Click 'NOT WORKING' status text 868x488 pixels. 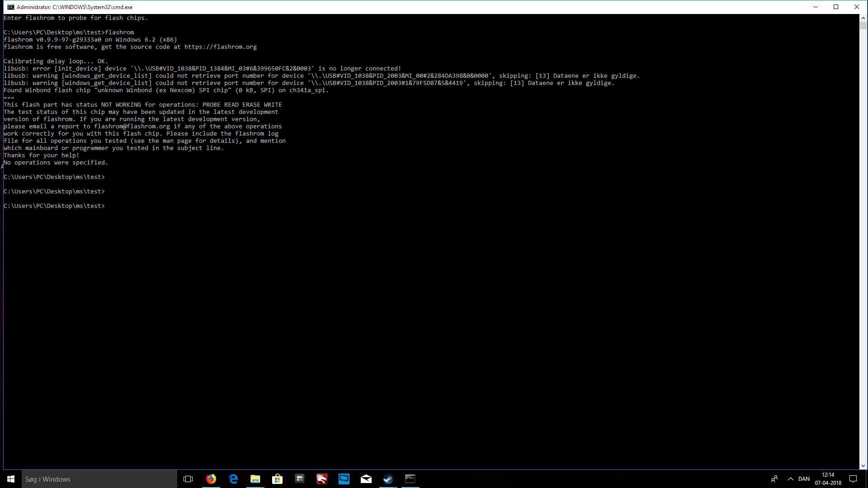pos(121,105)
